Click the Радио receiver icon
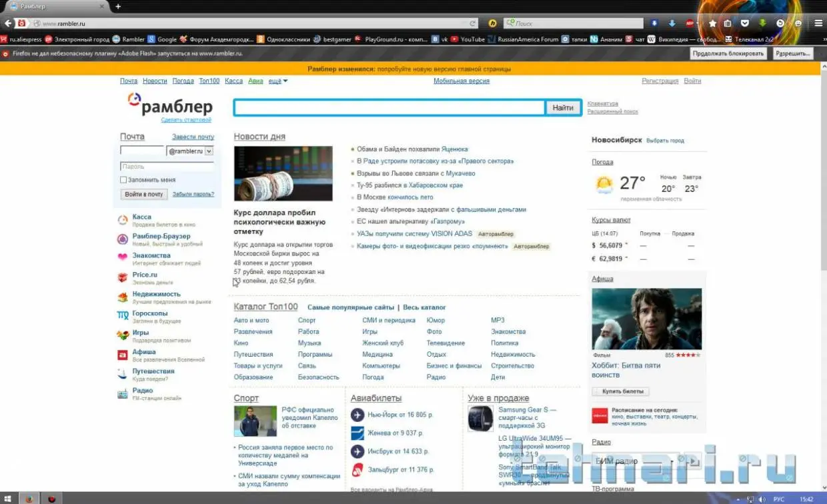This screenshot has width=827, height=504. pyautogui.click(x=123, y=393)
